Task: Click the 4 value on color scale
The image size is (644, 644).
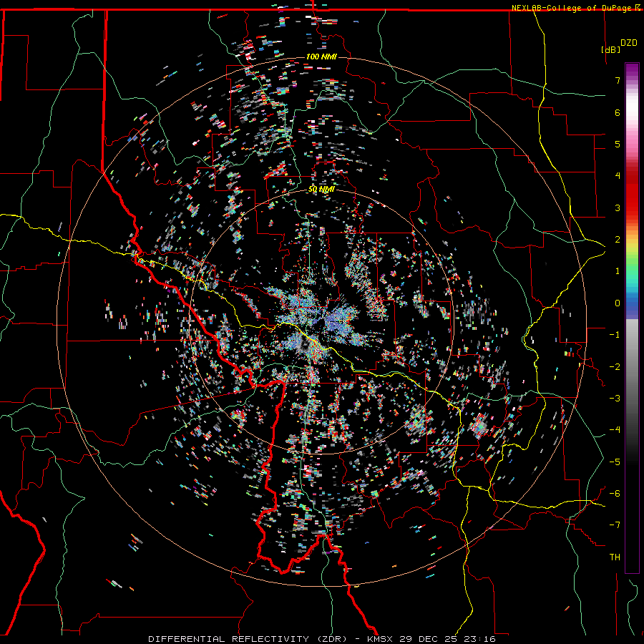Action: pos(618,176)
